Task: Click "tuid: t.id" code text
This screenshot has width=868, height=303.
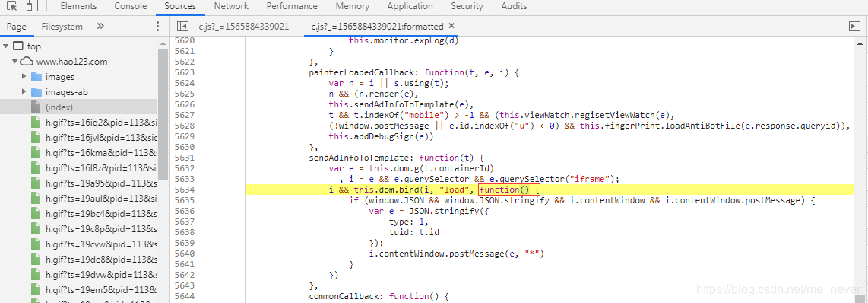Action: click(x=414, y=232)
